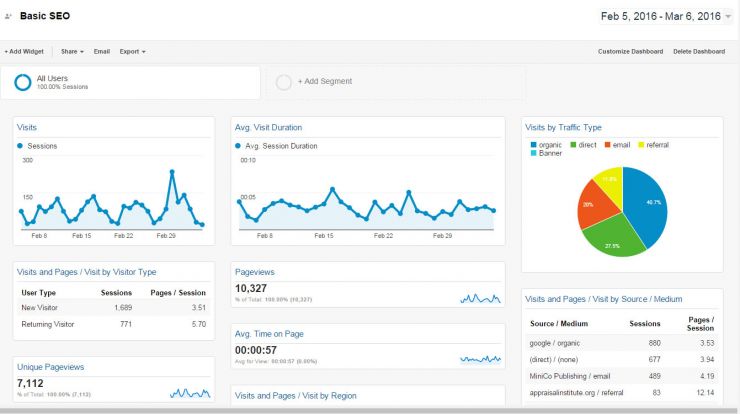The height and width of the screenshot is (414, 740).
Task: Click the All Users segment circle icon
Action: point(23,82)
